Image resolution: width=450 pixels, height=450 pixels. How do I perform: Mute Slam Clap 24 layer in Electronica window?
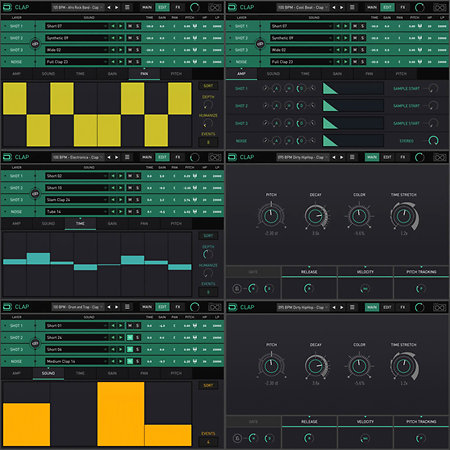pyautogui.click(x=130, y=200)
